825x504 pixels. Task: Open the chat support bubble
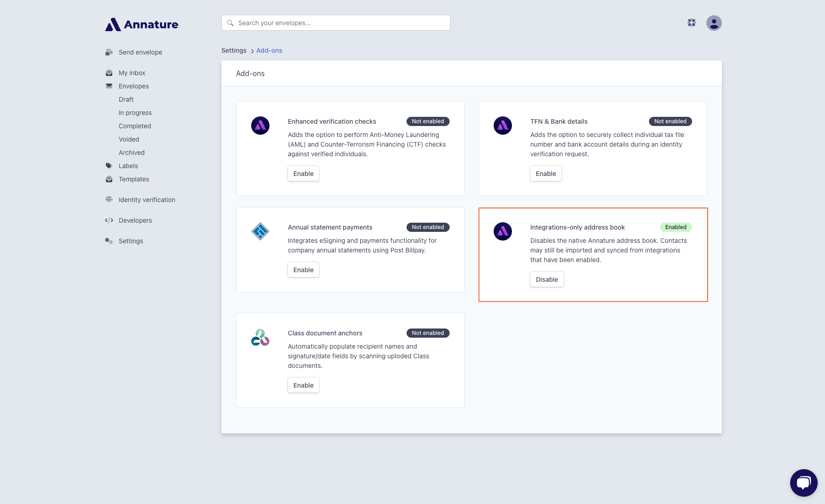(804, 483)
